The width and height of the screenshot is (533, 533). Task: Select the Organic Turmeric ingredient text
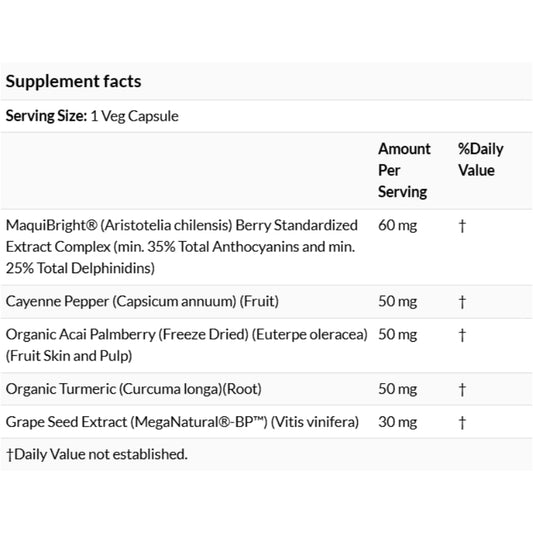tap(134, 389)
